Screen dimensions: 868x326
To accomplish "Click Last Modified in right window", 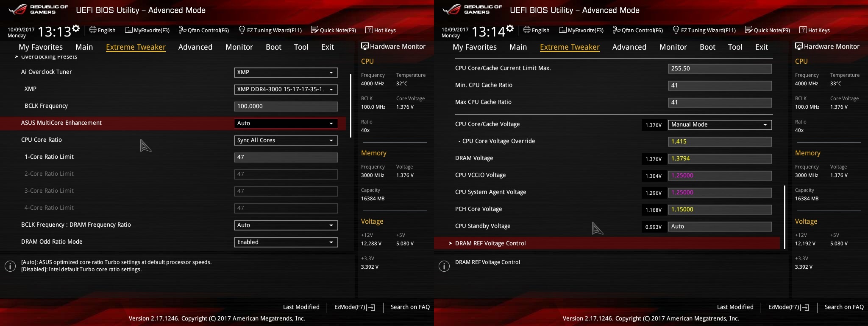I will tap(735, 307).
